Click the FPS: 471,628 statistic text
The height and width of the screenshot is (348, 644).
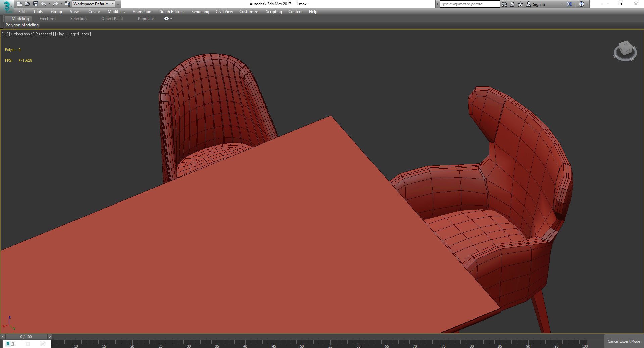tap(18, 60)
